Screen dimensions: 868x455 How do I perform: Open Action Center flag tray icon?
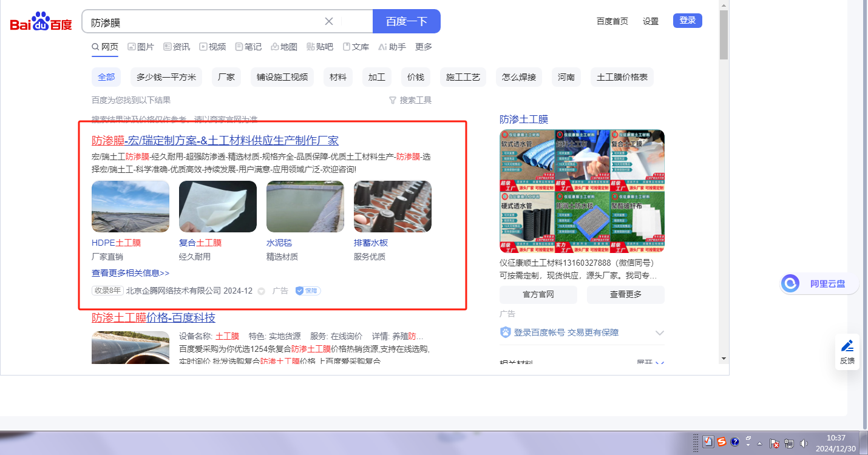(775, 443)
